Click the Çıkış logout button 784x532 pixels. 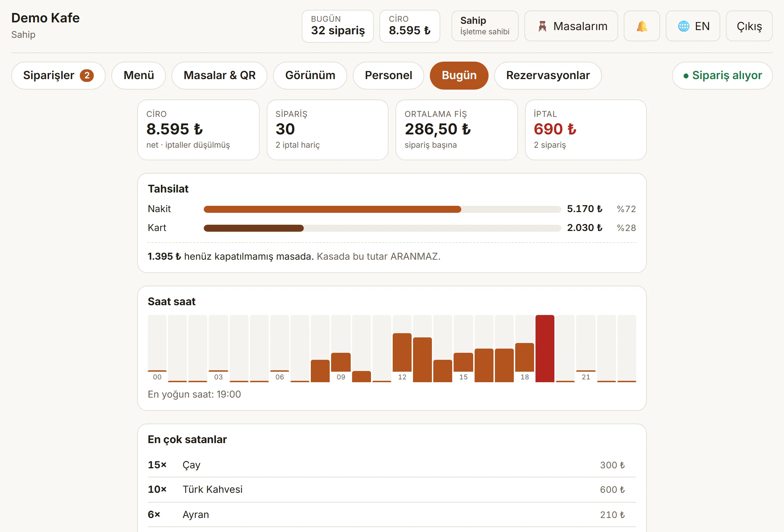[x=749, y=26]
